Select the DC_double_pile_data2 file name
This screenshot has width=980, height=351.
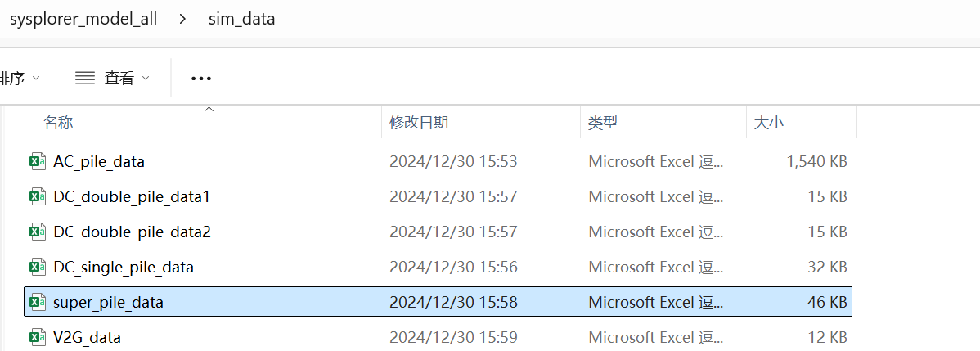coord(132,232)
